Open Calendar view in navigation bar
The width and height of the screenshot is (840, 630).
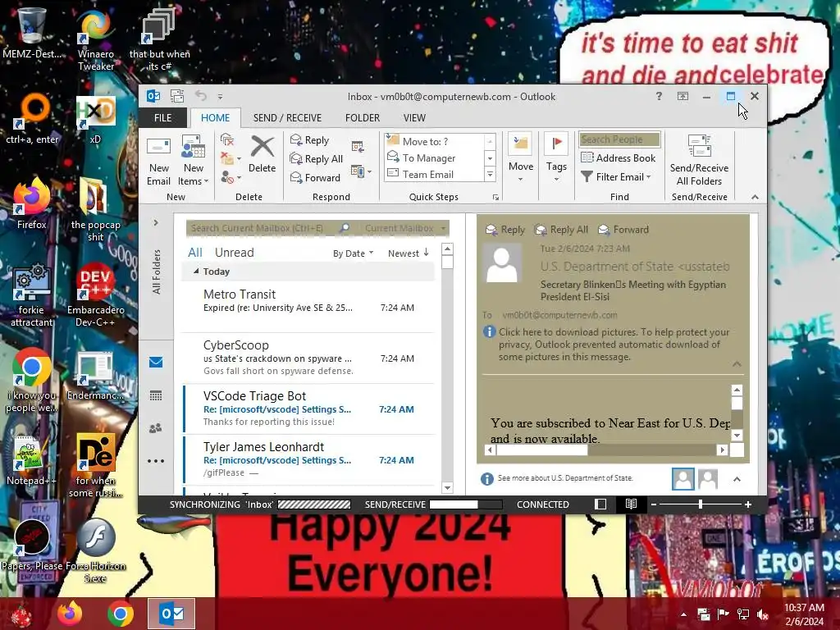[156, 396]
